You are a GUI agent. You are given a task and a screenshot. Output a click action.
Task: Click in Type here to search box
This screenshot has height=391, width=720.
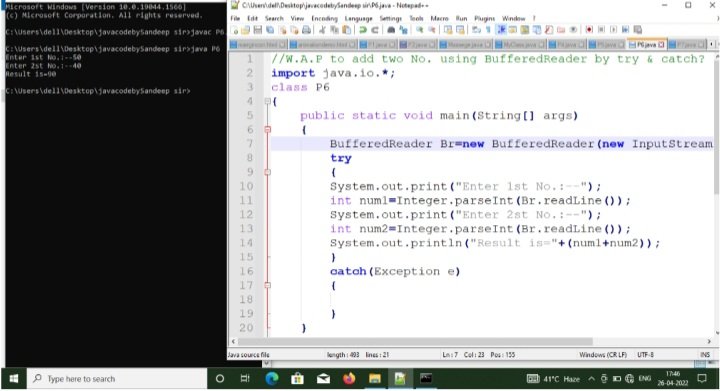click(x=117, y=379)
